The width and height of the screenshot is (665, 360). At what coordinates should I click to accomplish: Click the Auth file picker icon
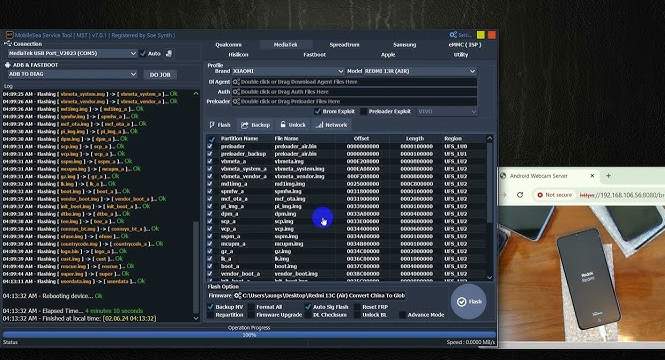click(x=236, y=92)
